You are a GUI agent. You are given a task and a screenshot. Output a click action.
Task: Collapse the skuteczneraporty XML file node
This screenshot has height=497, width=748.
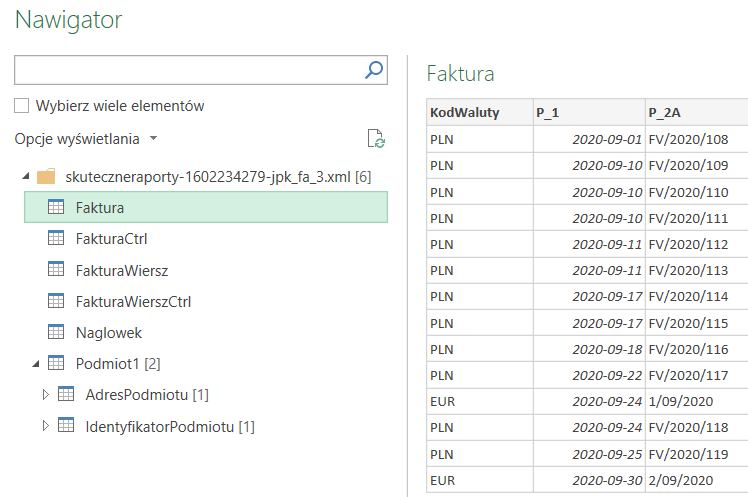coord(25,177)
